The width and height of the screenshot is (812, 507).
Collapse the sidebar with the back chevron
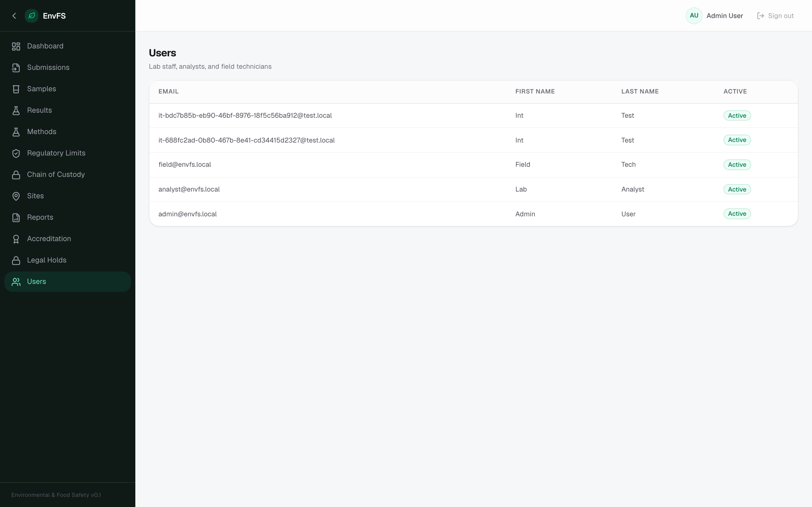[14, 16]
